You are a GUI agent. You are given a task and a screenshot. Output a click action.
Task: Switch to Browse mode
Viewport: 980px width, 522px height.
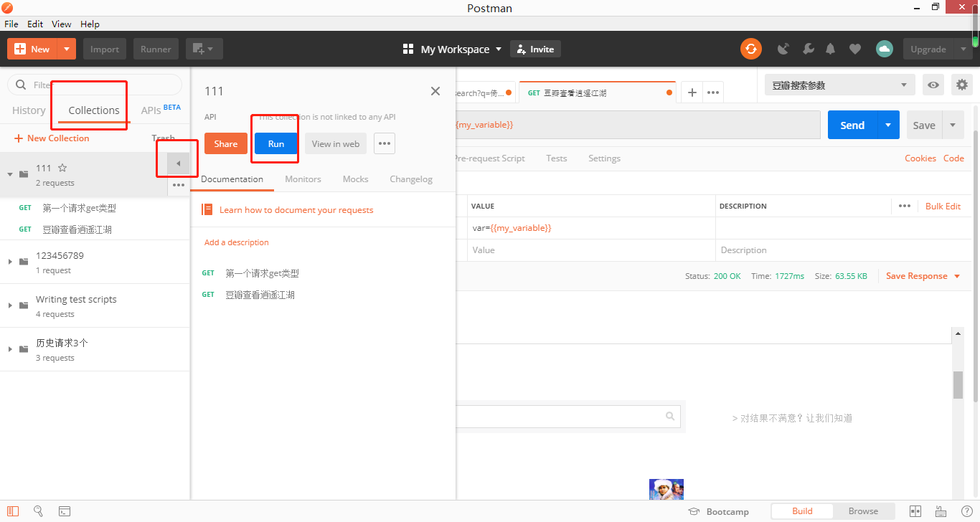(863, 511)
